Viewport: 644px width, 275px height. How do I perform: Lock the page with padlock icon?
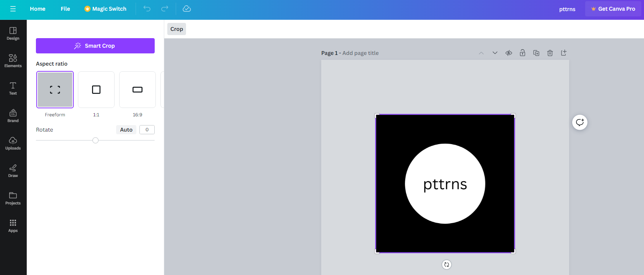tap(523, 53)
